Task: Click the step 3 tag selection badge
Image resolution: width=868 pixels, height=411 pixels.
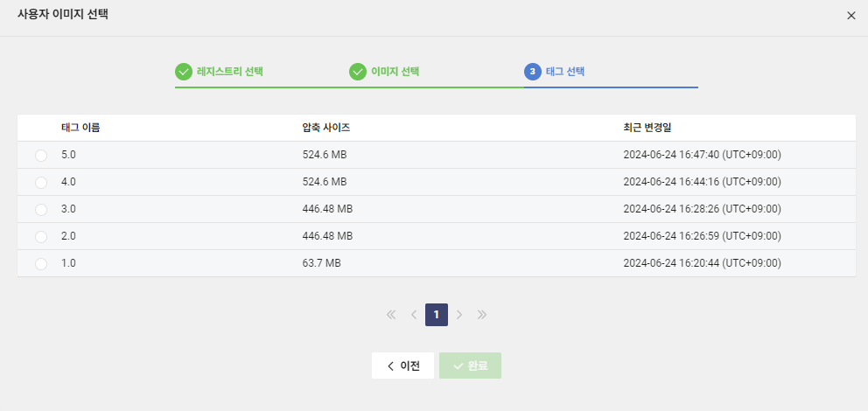Action: tap(532, 72)
